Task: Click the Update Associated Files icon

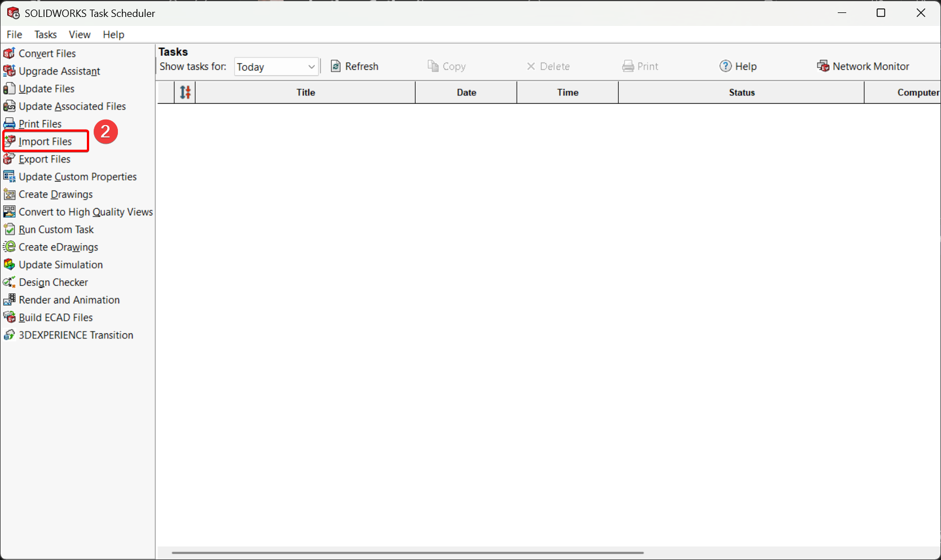Action: pos(9,106)
